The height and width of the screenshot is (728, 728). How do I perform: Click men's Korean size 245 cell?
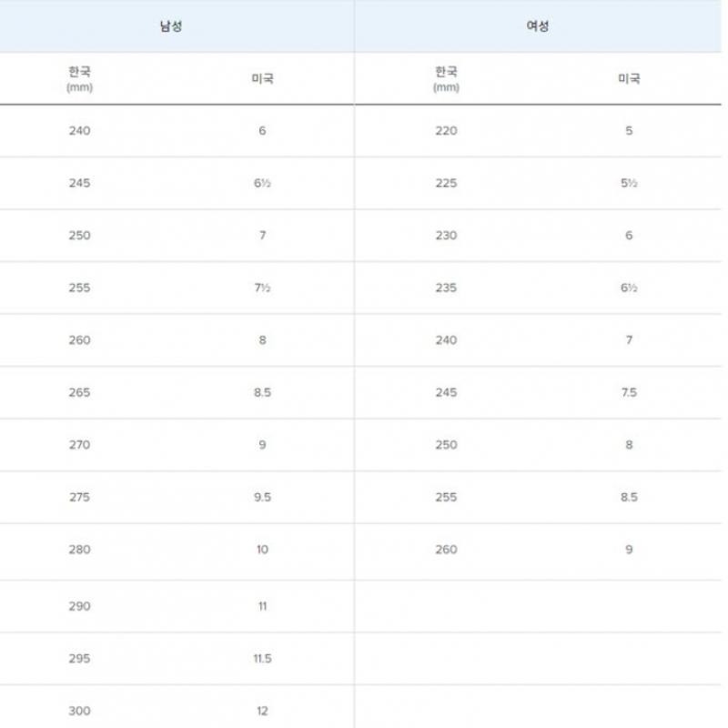coord(80,183)
